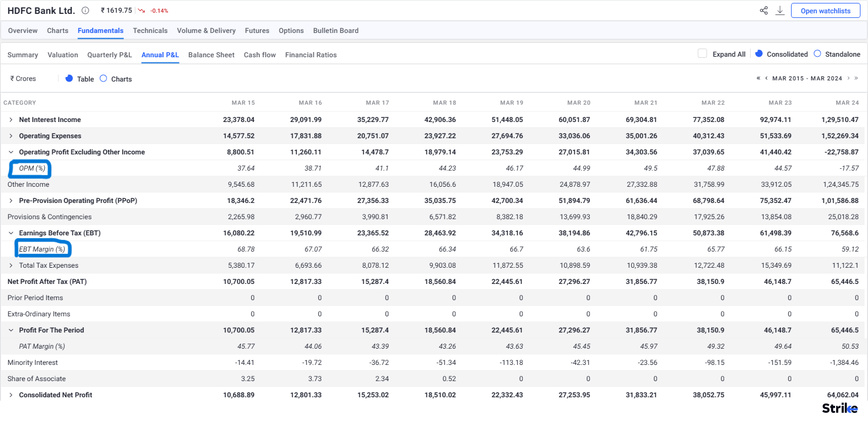Viewport: 868px width, 421px height.
Task: Click the red price trend arrow icon
Action: tap(141, 10)
